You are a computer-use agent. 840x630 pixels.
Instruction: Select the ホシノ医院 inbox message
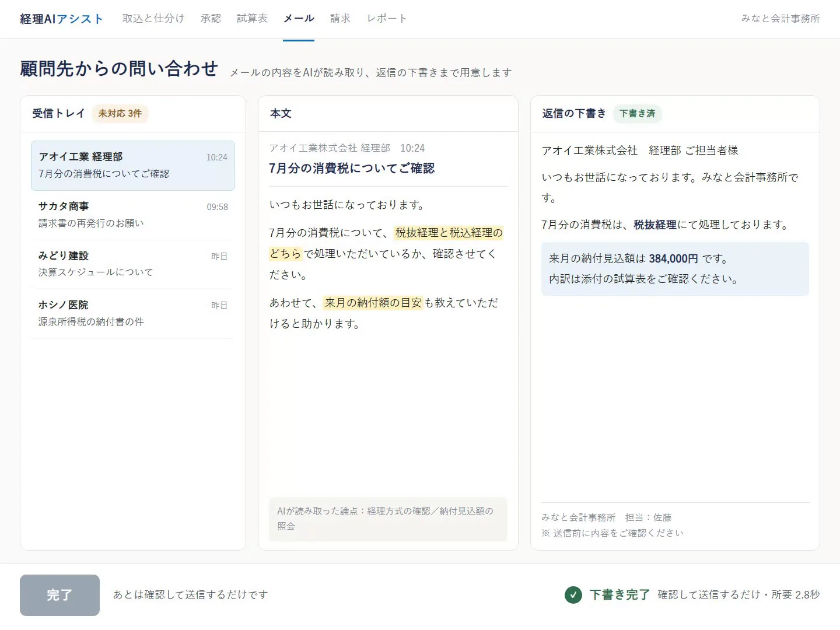[x=133, y=313]
